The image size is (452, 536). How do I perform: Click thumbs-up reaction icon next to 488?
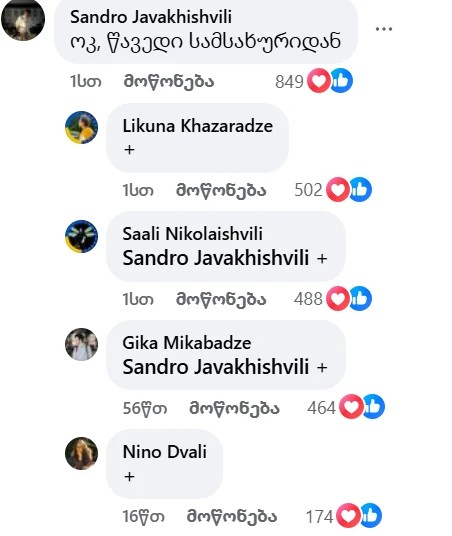tap(360, 298)
